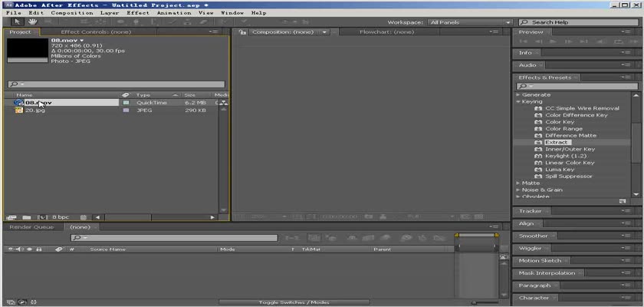
Task: Expand the Generate effects category
Action: pyautogui.click(x=518, y=95)
